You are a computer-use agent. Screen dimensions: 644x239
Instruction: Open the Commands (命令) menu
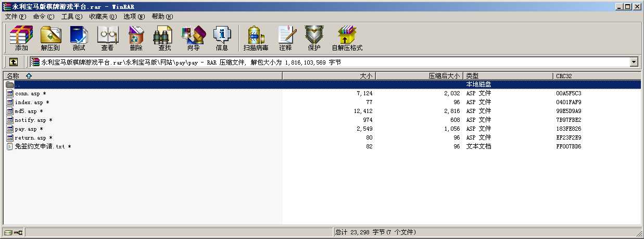click(43, 17)
